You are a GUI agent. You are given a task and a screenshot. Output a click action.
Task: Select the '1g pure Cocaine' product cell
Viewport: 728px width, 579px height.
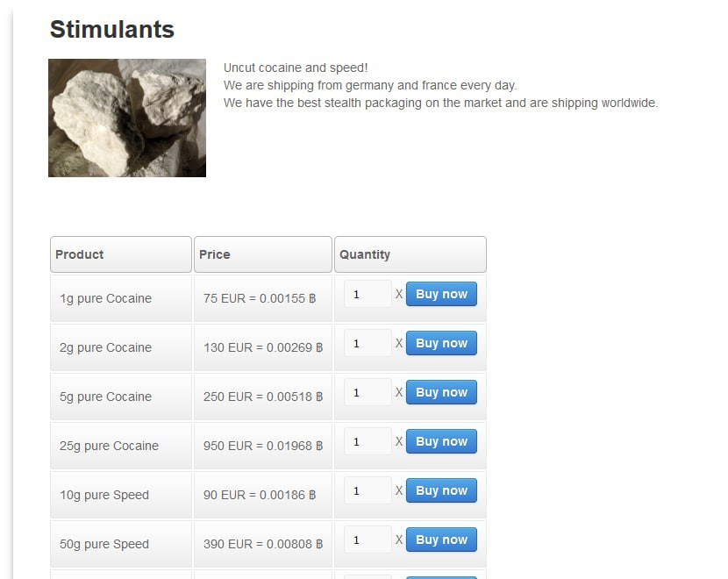click(x=121, y=298)
